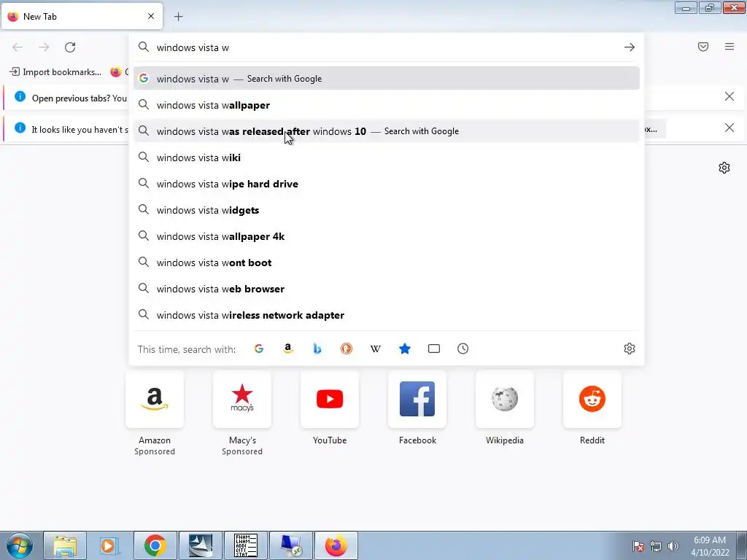Search this time with DuckDuckGo
Screen dimensions: 747x560
[x=347, y=349]
